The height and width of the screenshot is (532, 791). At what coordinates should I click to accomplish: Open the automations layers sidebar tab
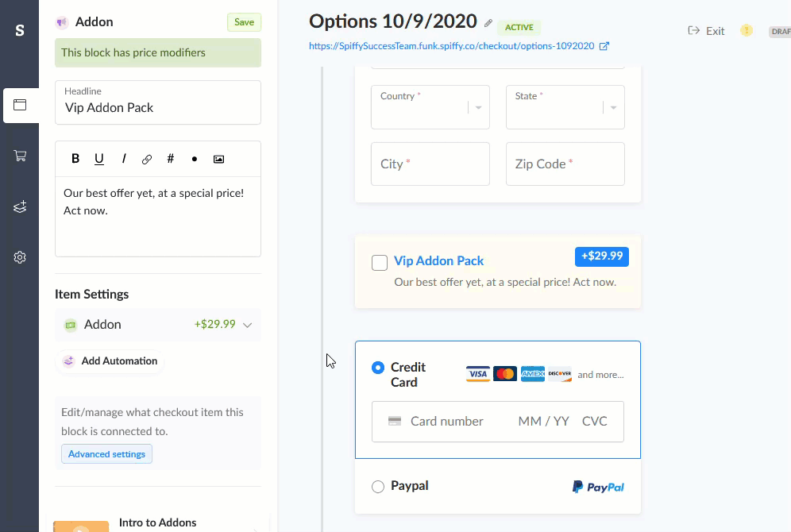point(20,206)
